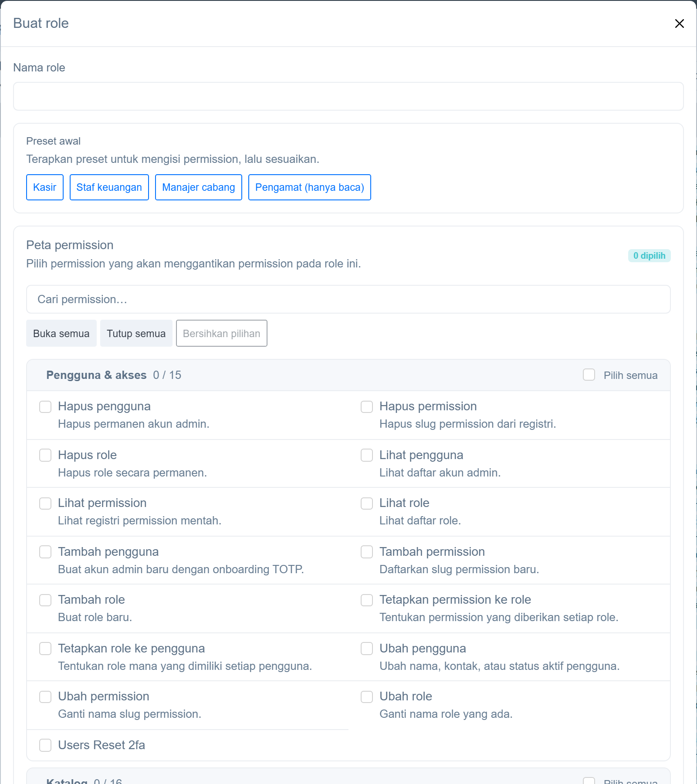
Task: Check the Ubah role permission
Action: tap(367, 696)
